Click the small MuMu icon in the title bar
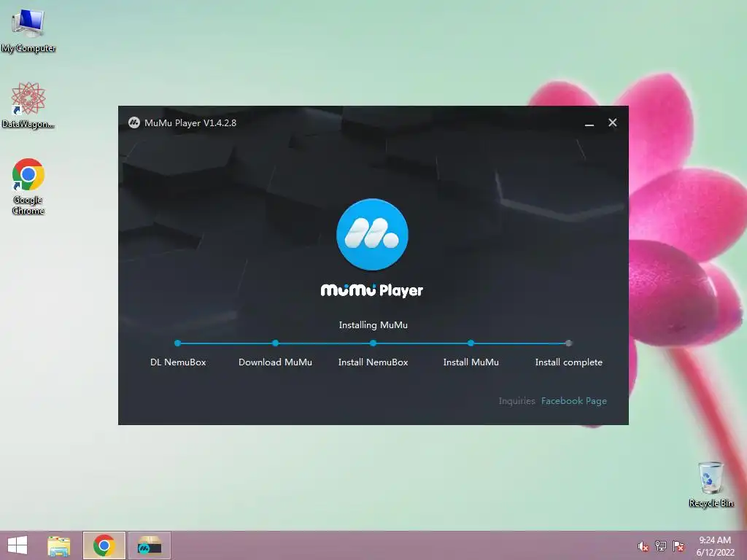The image size is (747, 560). pos(134,122)
